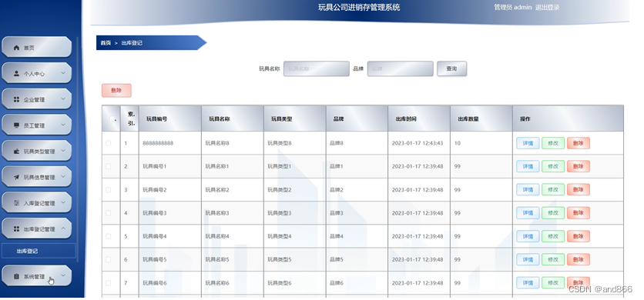Screen dimensions: 644x300
Task: Click the sliders icon for 入库登记管理
Action: click(x=16, y=203)
